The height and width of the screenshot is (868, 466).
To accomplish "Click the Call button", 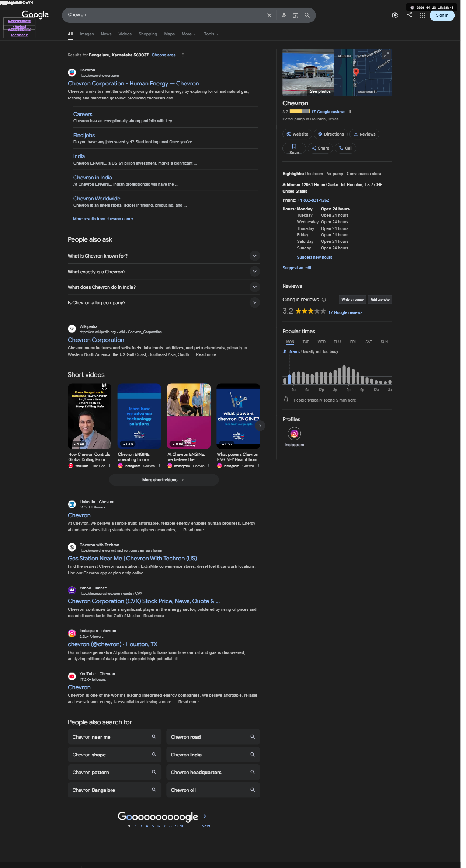I will click(345, 148).
